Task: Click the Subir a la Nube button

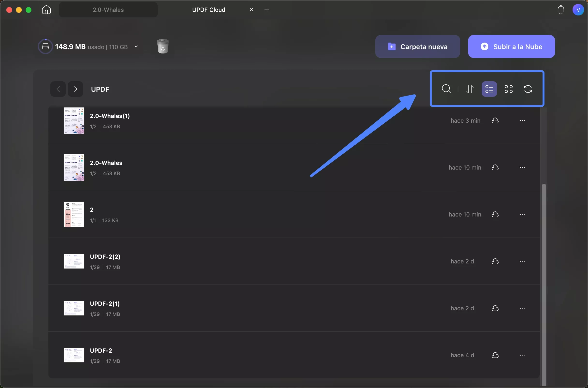Action: [x=511, y=46]
